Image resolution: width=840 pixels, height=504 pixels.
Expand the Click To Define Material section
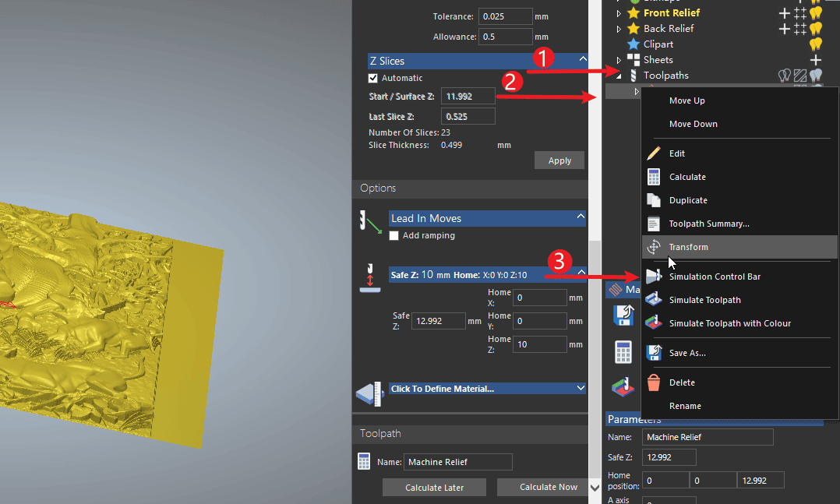tap(581, 388)
